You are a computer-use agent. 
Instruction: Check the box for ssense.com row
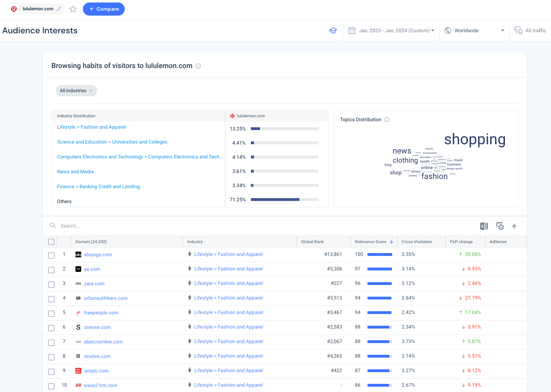pos(51,328)
